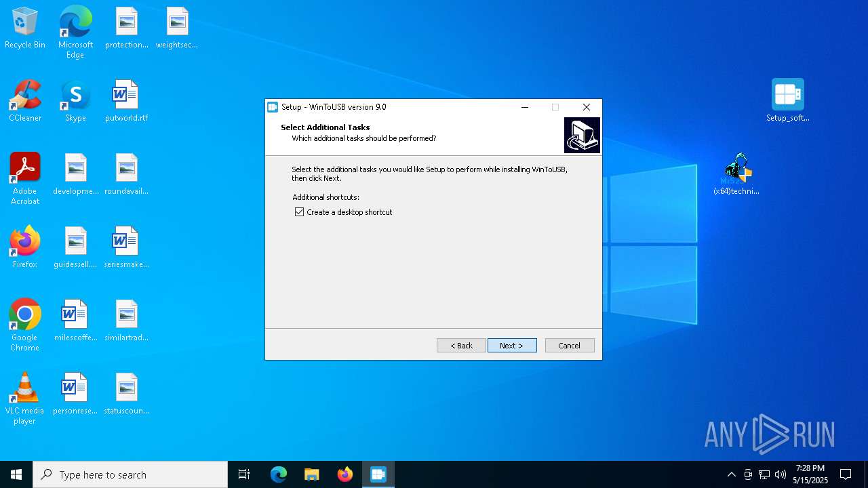Click the WinToUSB setup taskbar button
The width and height of the screenshot is (868, 488).
coord(378,474)
